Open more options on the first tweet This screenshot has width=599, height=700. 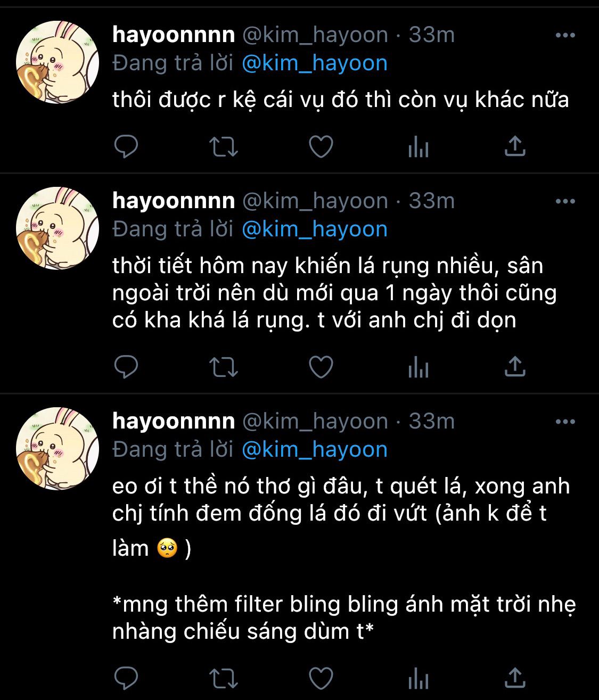click(x=565, y=36)
